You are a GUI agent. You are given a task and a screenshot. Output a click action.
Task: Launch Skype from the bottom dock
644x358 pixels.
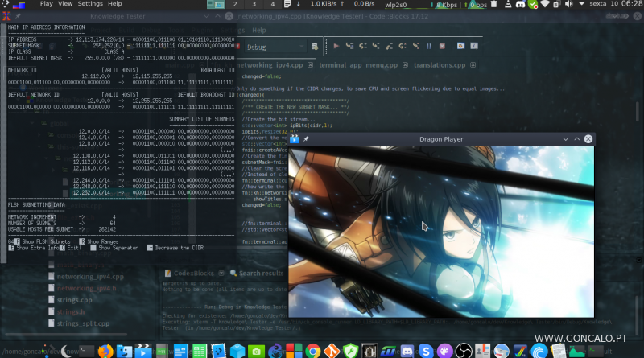pyautogui.click(x=426, y=352)
